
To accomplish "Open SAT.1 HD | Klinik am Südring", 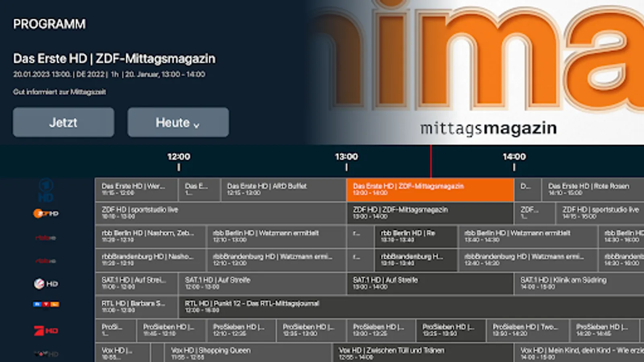I will click(x=579, y=284).
